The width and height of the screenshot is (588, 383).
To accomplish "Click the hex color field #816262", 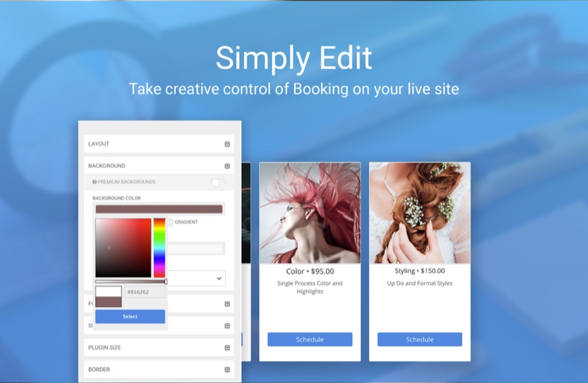I will (x=145, y=292).
